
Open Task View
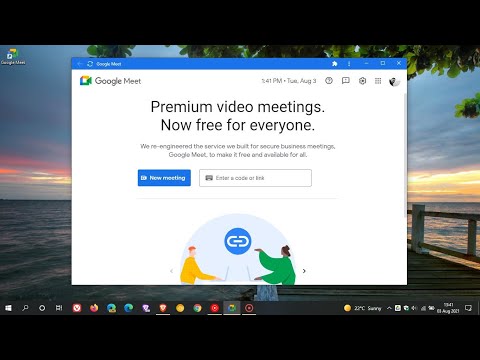point(59,308)
